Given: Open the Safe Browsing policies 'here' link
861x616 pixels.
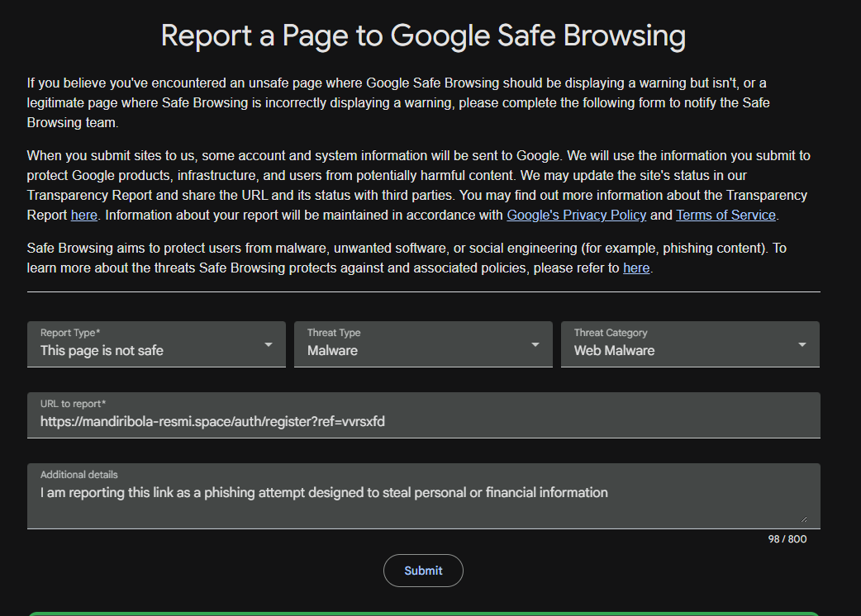Looking at the screenshot, I should (636, 268).
